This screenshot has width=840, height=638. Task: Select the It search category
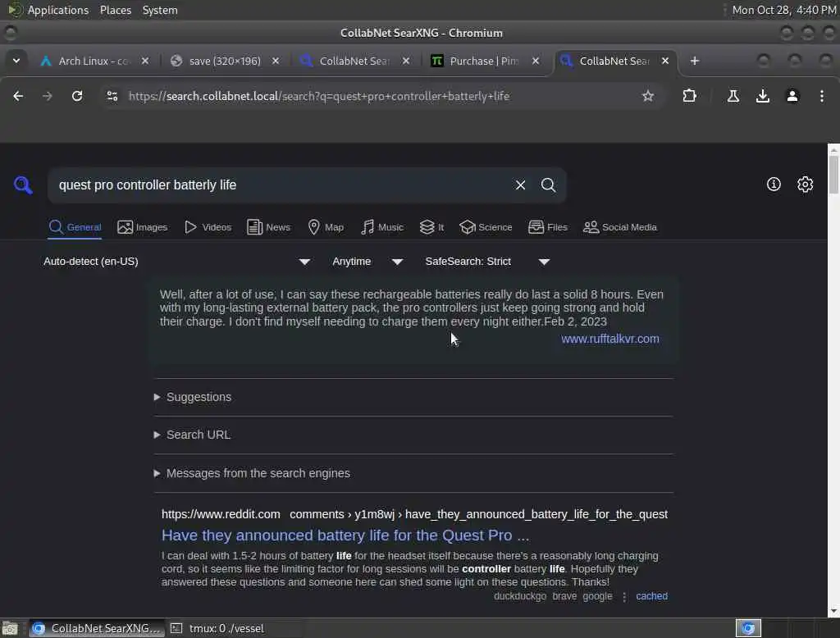[x=431, y=227]
